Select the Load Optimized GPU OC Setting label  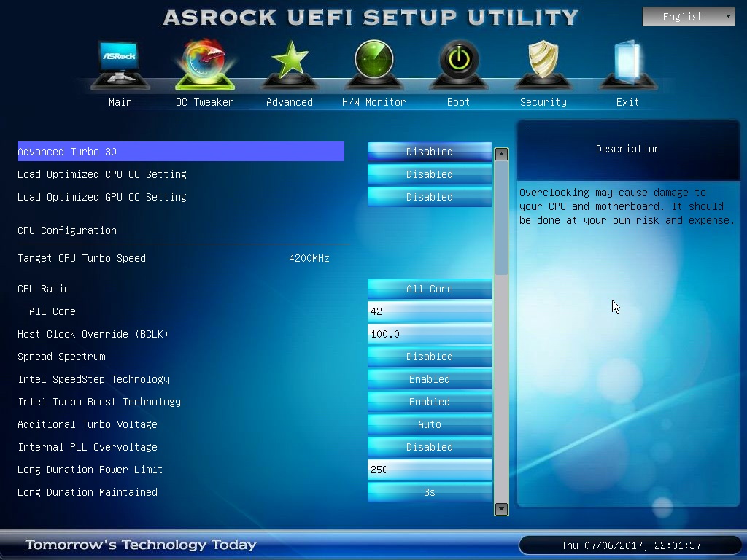(x=102, y=197)
